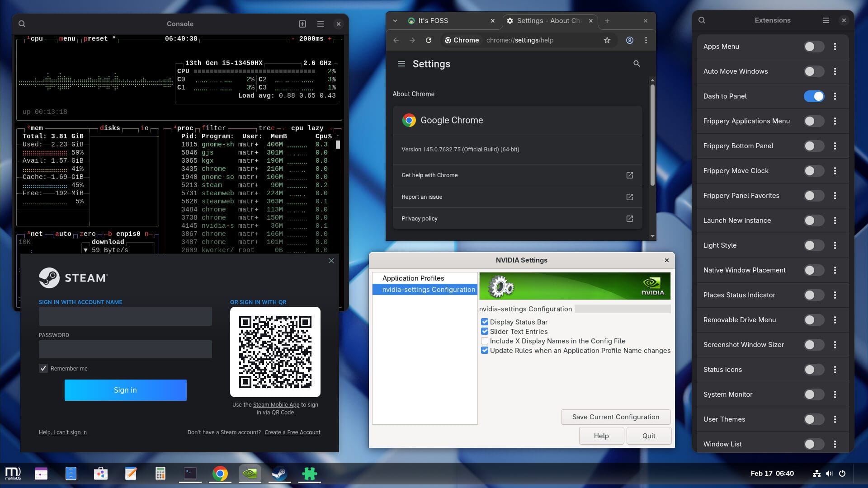Open Chrome's three-dot menu

tap(646, 40)
